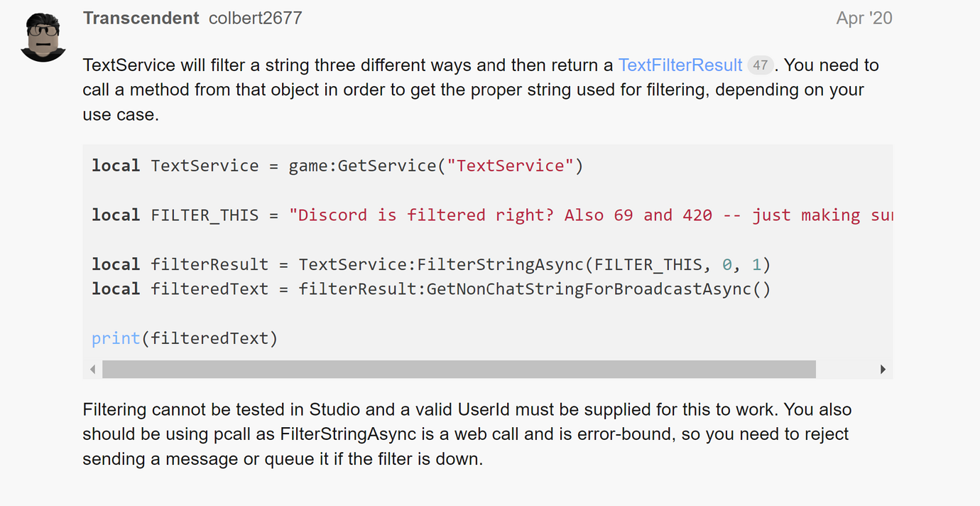Screen dimensions: 980x506
Task: Click the print keyword in the code
Action: [115, 338]
